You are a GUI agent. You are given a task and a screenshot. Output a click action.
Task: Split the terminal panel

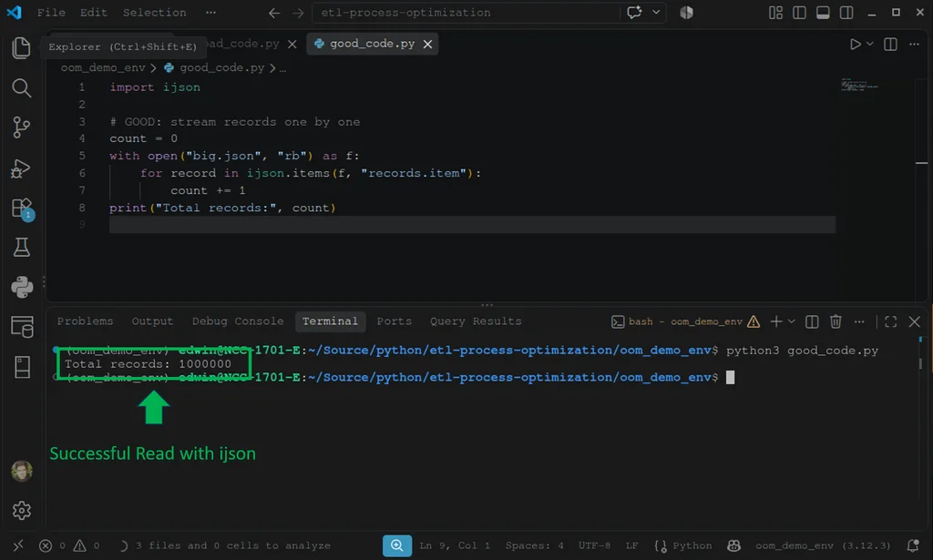tap(812, 321)
